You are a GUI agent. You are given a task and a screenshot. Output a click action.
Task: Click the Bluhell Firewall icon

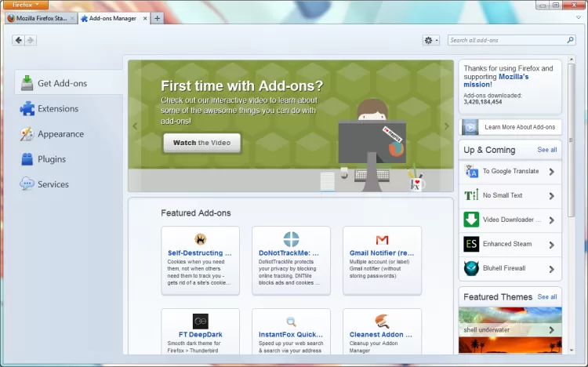point(471,268)
